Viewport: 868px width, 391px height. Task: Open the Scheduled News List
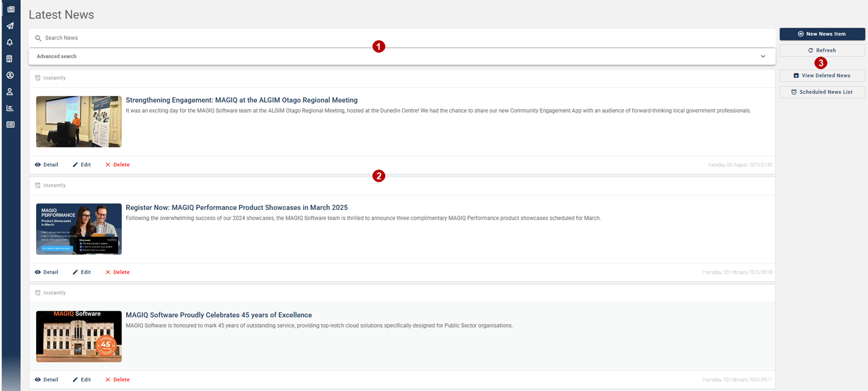click(x=822, y=92)
